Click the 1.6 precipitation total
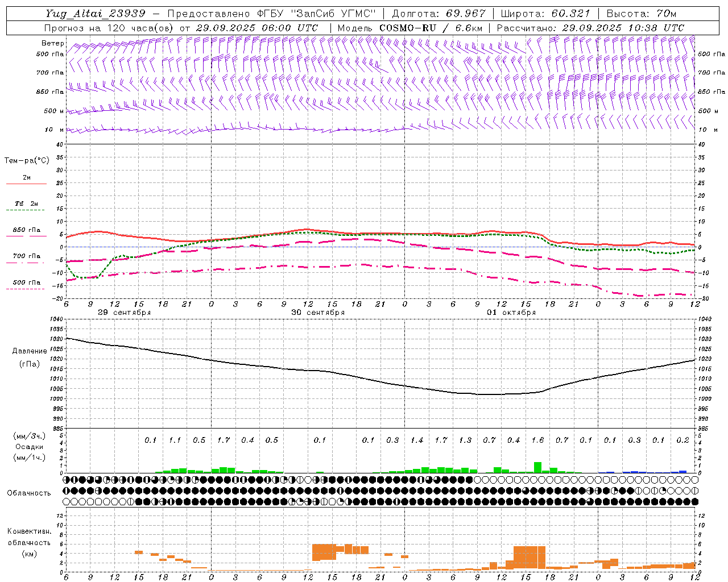Screen dimensions: 728x582 pos(537,440)
